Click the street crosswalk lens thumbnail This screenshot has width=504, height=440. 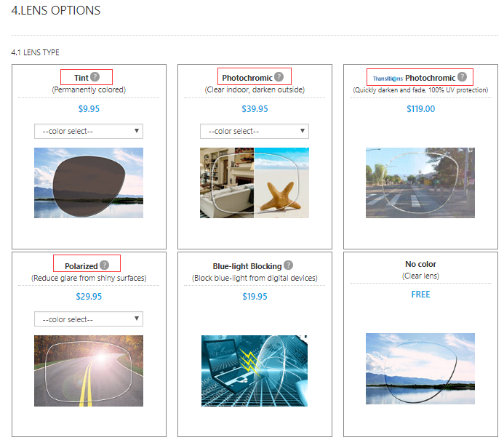(420, 183)
